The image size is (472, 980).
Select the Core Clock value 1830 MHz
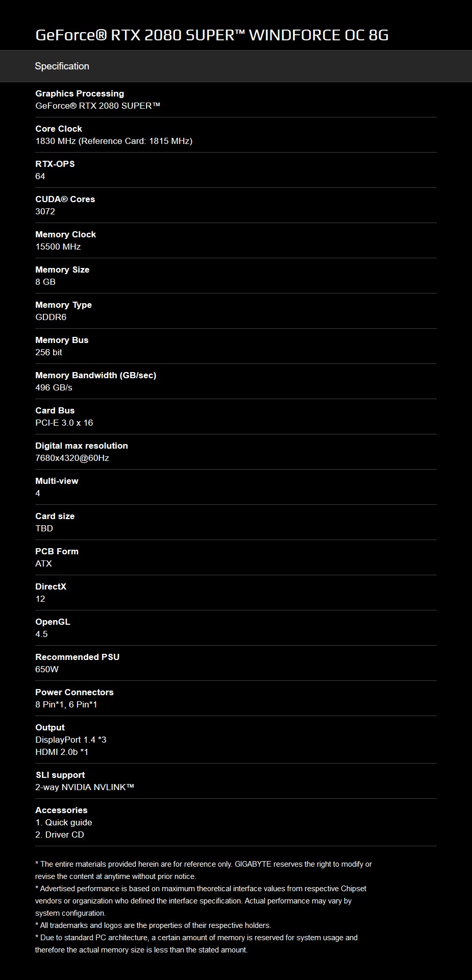pos(114,141)
